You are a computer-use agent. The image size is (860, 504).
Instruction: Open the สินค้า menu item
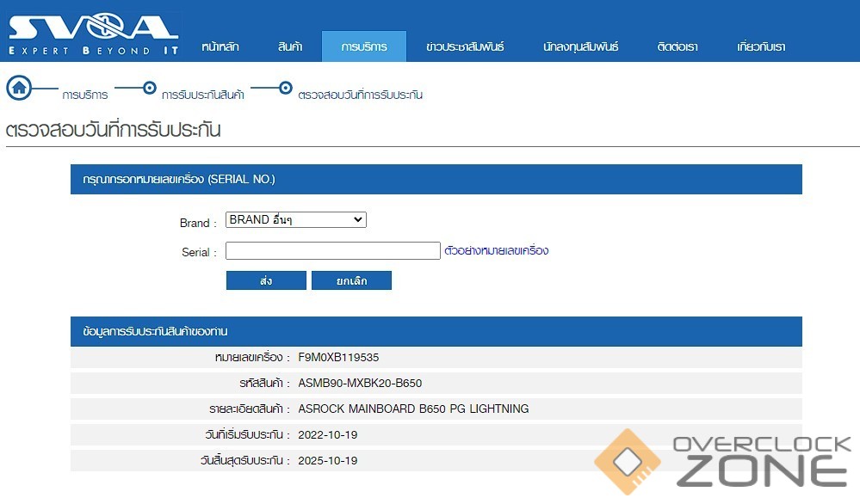coord(290,46)
